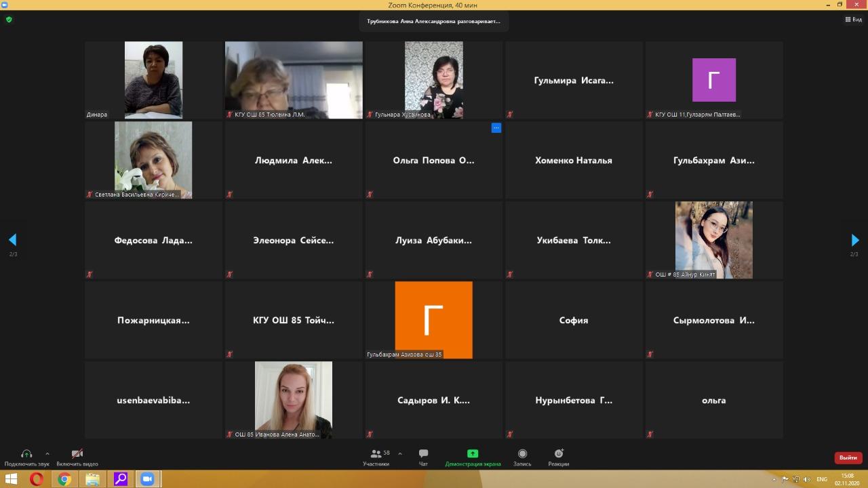868x488 pixels.
Task: Click the red Leave meeting button
Action: pyautogui.click(x=848, y=458)
